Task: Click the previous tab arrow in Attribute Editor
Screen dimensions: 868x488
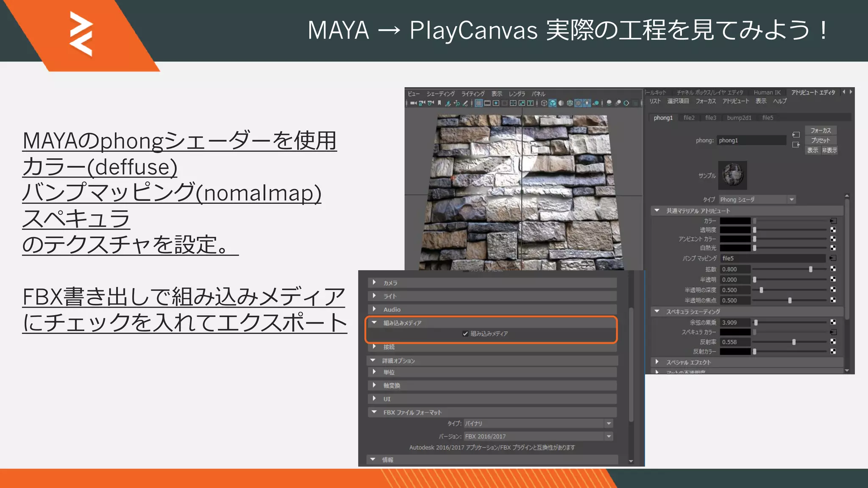Action: tap(844, 92)
